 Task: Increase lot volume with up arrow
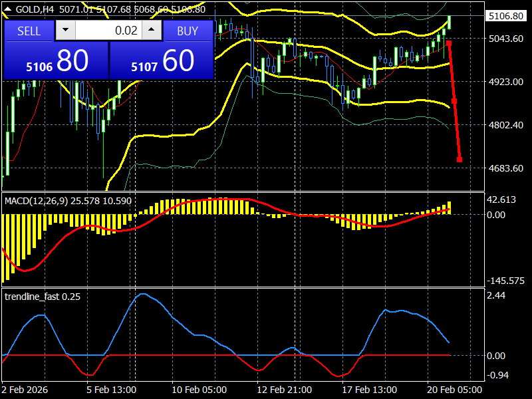(x=152, y=30)
